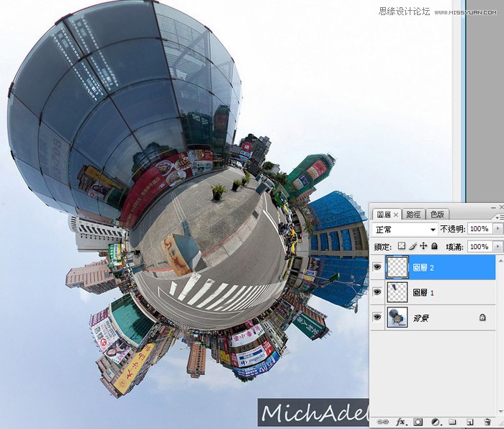Minimize the Layers panel

(494, 207)
